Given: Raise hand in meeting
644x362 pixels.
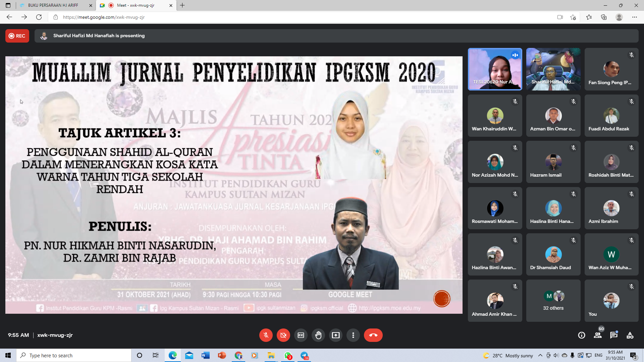Looking at the screenshot, I should tap(318, 335).
